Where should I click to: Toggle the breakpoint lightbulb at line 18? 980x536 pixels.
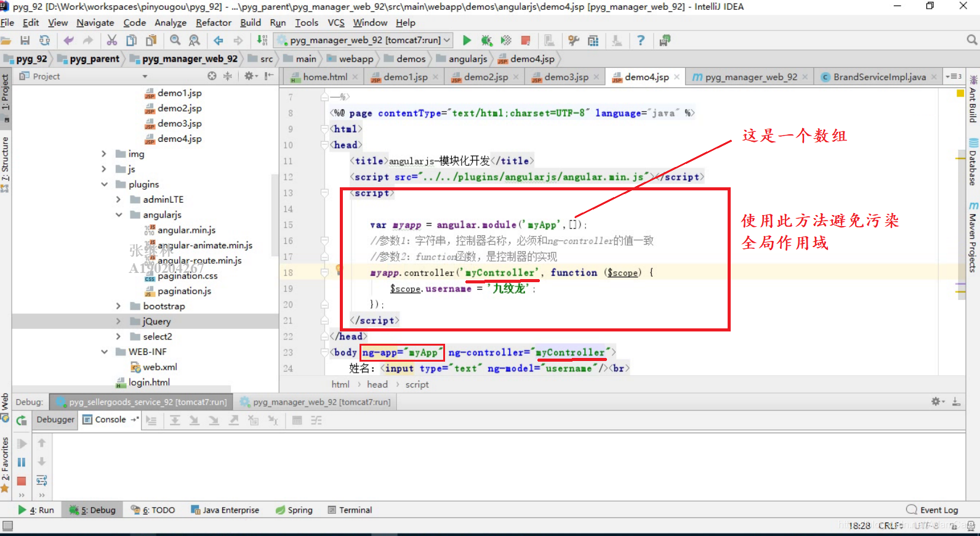[x=338, y=269]
